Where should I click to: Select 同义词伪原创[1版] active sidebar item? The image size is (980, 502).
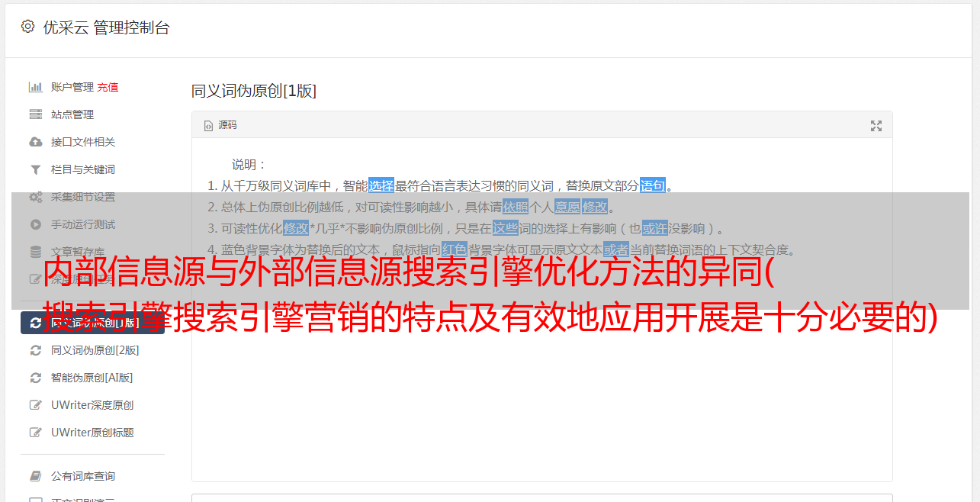tap(92, 323)
